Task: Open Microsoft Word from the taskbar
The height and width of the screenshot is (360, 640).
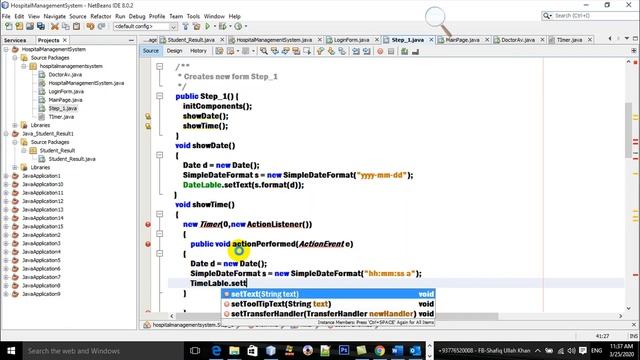Action: (397, 351)
